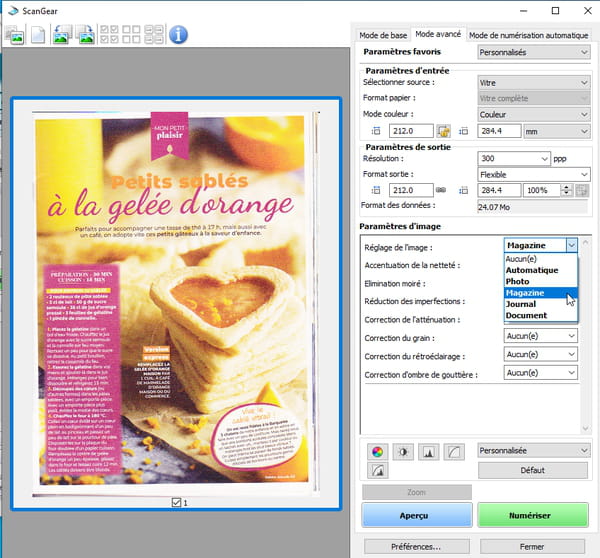Image resolution: width=600 pixels, height=558 pixels.
Task: Open the histogram tool
Action: [429, 452]
